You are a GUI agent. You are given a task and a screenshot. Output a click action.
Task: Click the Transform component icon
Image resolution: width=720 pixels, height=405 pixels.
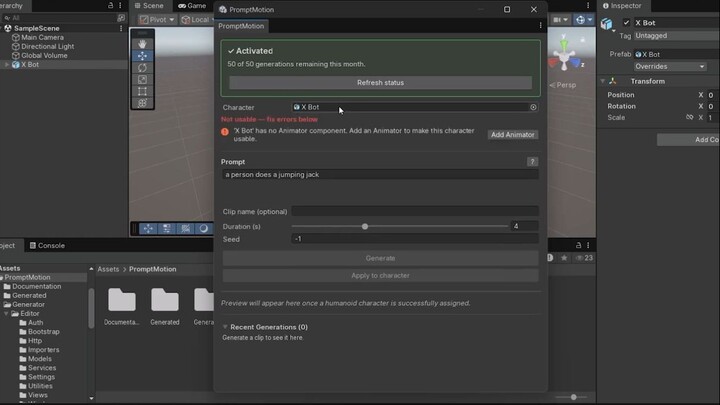[613, 81]
